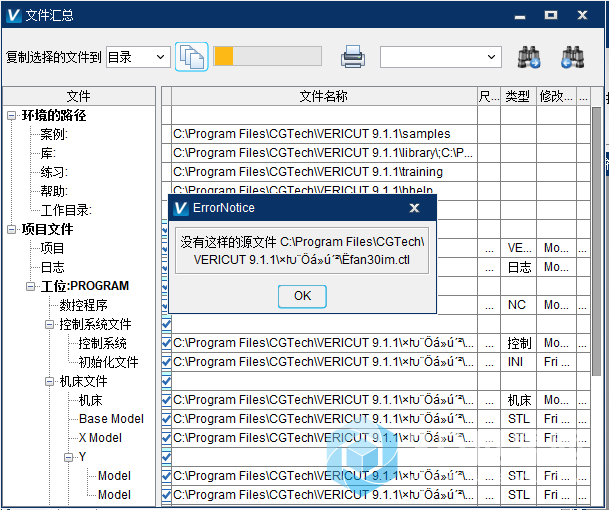Uncheck the 初始化文件 row checkbox
Image resolution: width=609 pixels, height=510 pixels.
tap(166, 362)
